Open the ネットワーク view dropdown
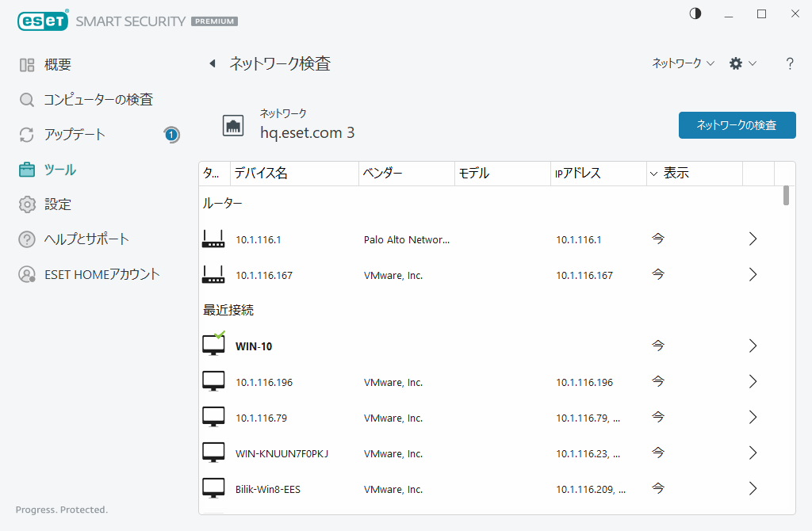812x531 pixels. coord(684,63)
